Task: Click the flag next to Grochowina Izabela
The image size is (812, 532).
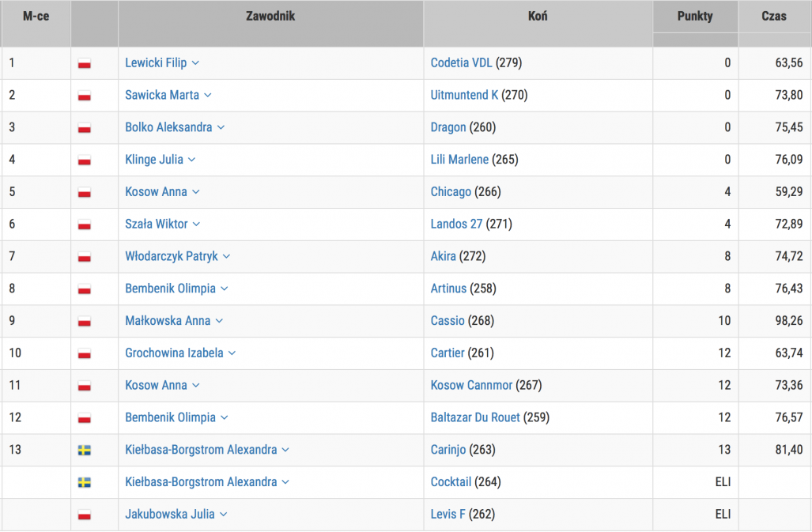Action: [84, 354]
